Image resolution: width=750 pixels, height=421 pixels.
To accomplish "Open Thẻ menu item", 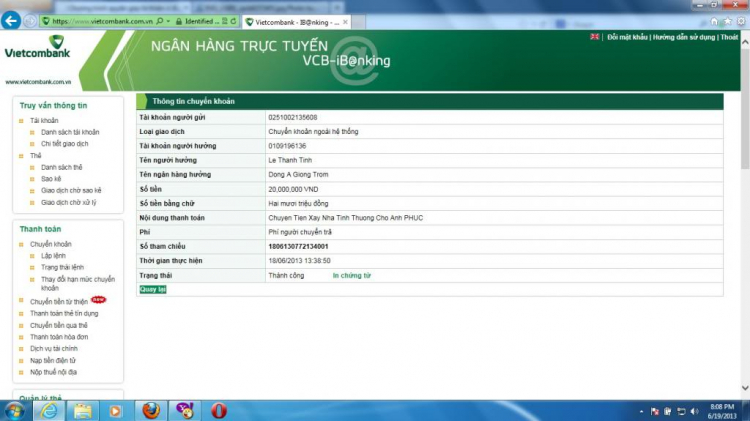I will (x=35, y=155).
